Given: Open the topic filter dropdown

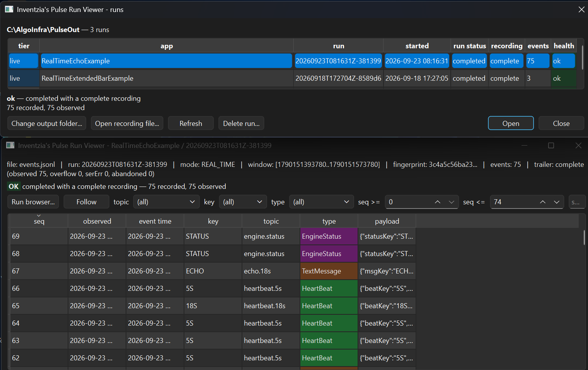Looking at the screenshot, I should (x=166, y=202).
